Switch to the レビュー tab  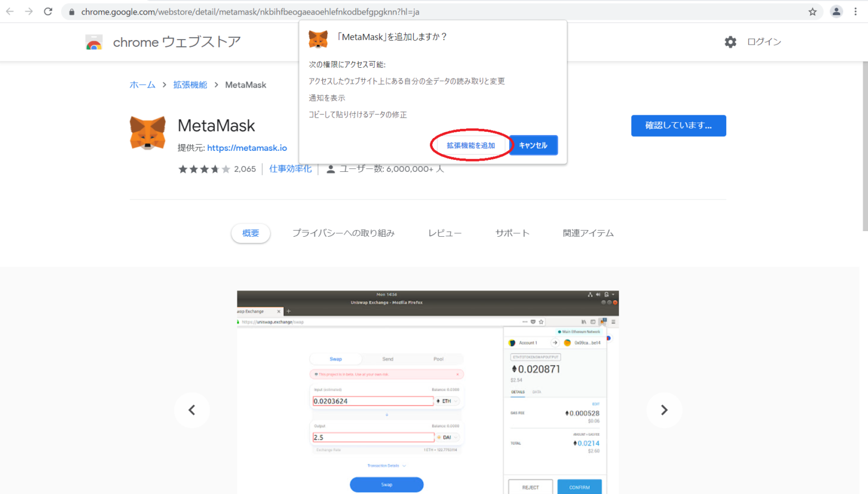pos(445,233)
